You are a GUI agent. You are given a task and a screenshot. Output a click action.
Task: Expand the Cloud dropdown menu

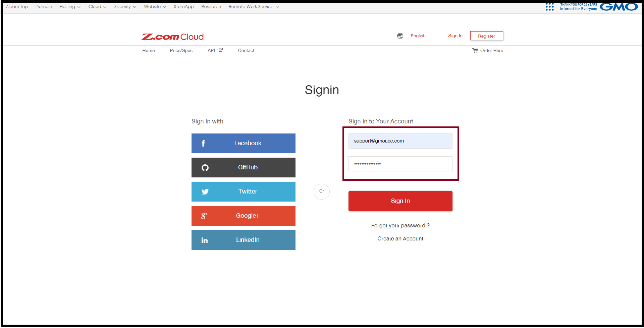point(97,7)
